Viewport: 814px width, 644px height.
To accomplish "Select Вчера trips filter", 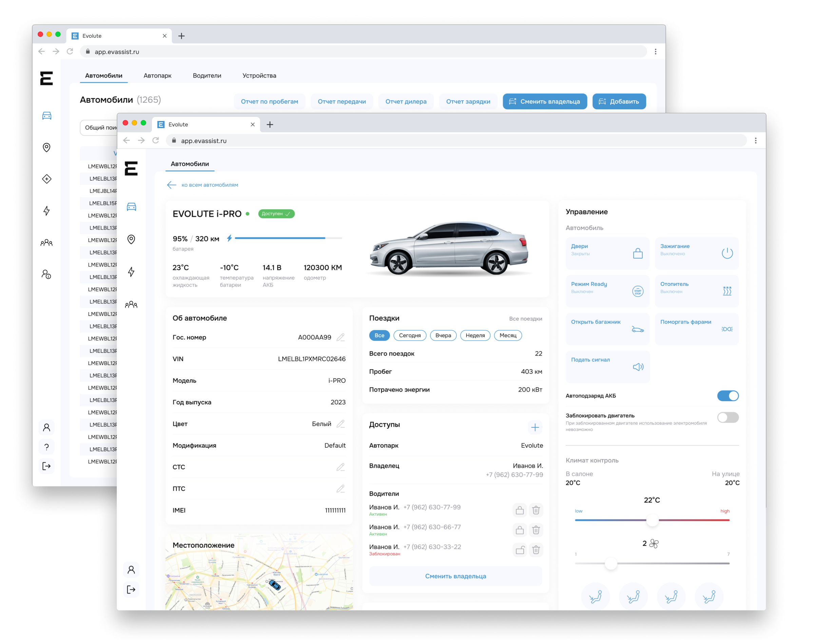I will click(444, 336).
